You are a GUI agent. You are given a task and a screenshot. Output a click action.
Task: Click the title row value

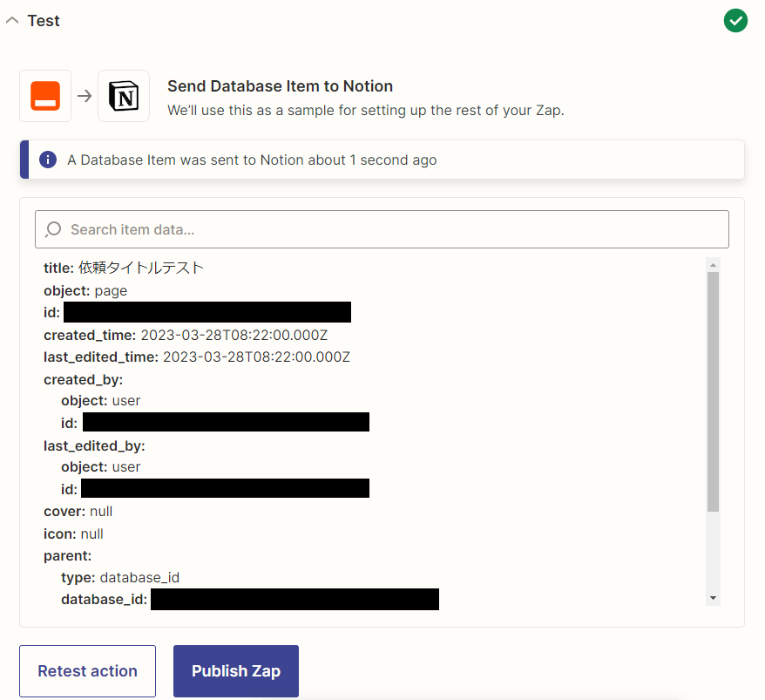coord(141,268)
